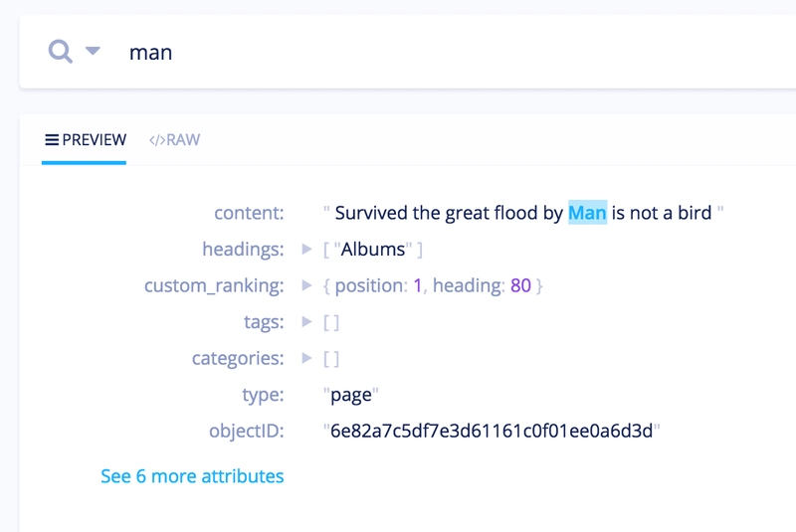Switch to the PREVIEW tab
796x532 pixels.
coord(85,140)
